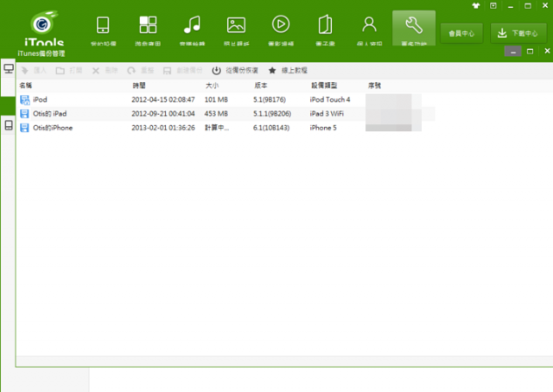Sort by the 名稱 name column
The image size is (553, 392).
click(26, 85)
